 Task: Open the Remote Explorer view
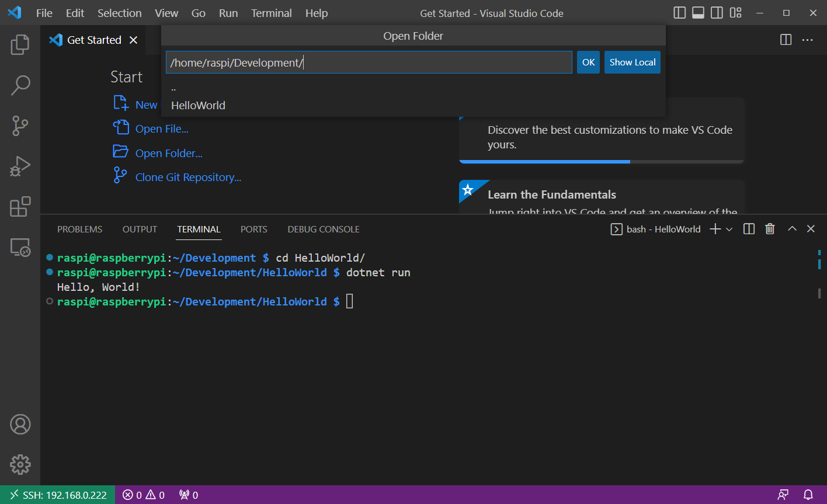point(20,248)
